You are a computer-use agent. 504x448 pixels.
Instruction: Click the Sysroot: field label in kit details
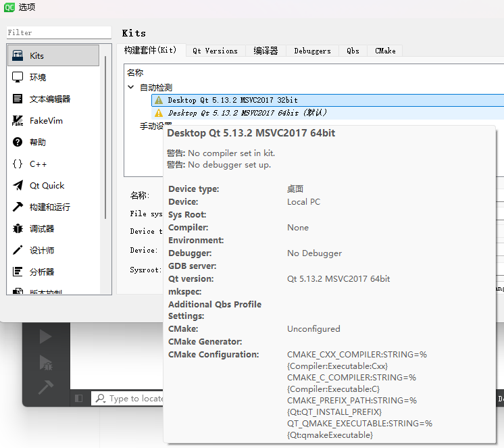click(x=146, y=270)
